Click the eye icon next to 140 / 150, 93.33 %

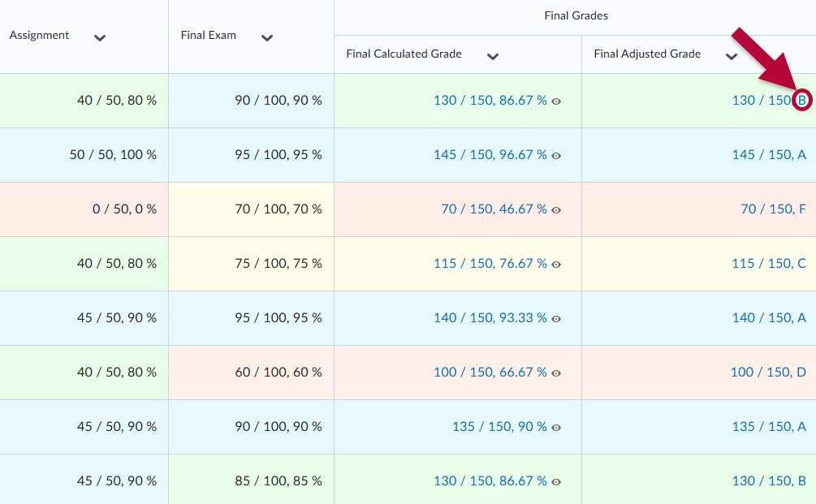tap(556, 317)
